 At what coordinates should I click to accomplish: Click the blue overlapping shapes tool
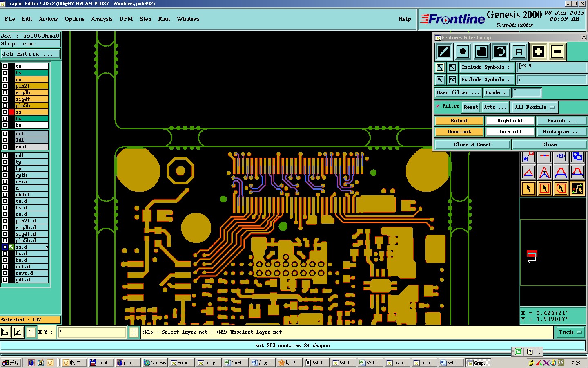coord(577,157)
